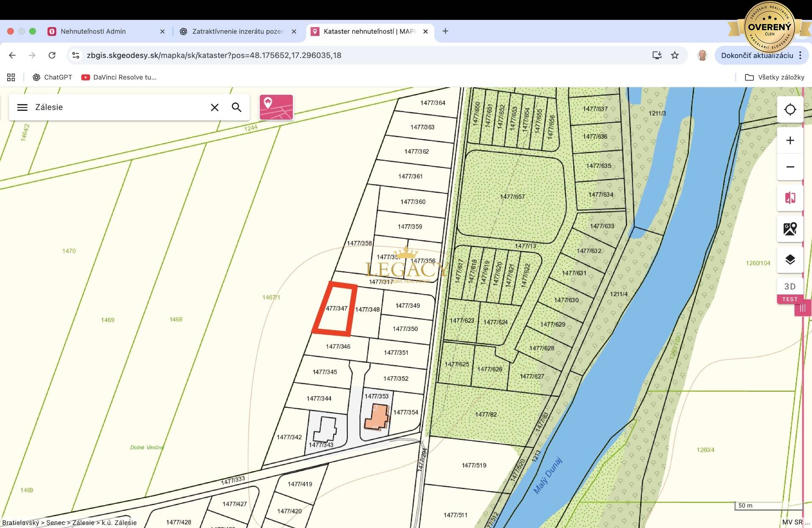
Task: Open the map compare tool
Action: [790, 198]
